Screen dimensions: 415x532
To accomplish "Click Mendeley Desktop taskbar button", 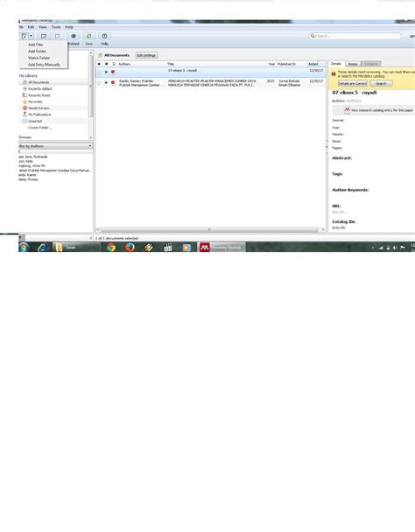I will 222,248.
